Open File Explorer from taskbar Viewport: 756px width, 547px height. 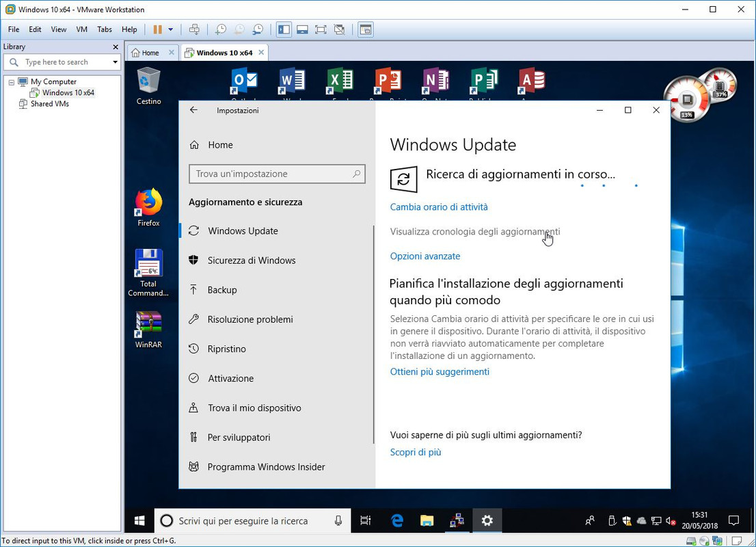click(427, 520)
